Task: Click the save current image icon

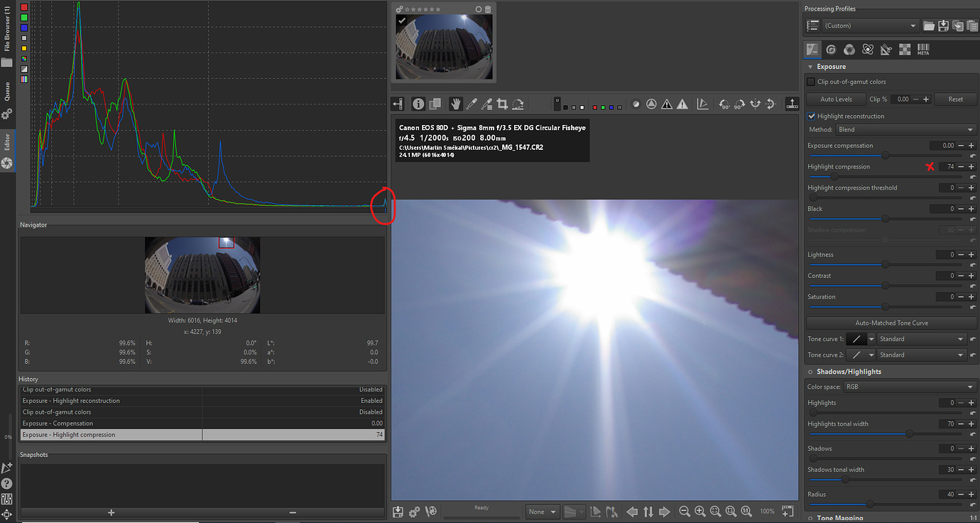Action: click(398, 512)
